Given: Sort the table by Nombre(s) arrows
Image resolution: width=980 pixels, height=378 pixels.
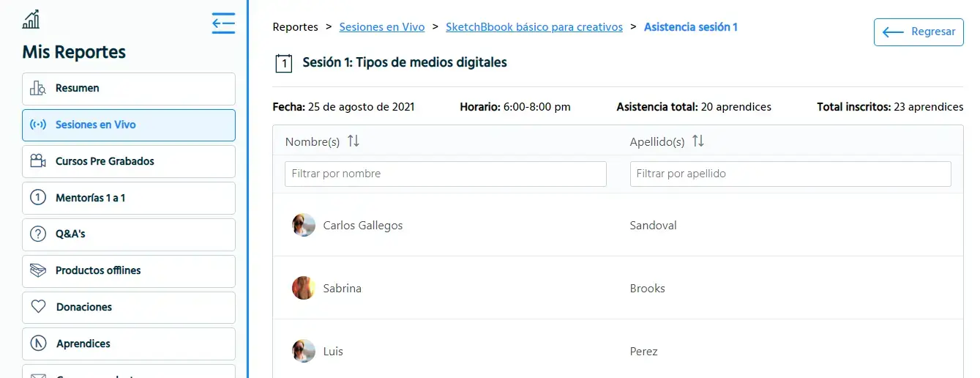Looking at the screenshot, I should 354,141.
